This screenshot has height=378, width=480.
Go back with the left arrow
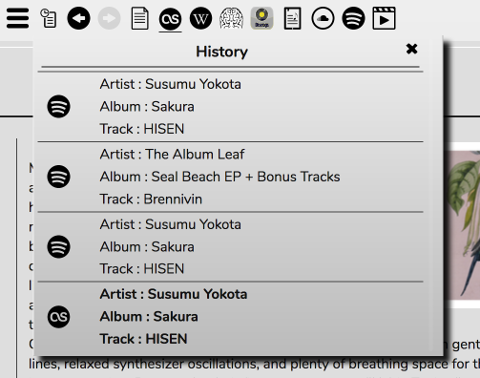pos(79,18)
